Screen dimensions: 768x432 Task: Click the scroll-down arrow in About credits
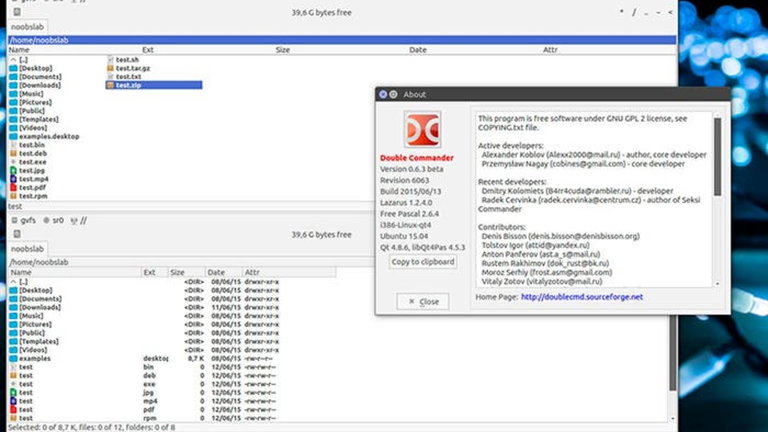tap(718, 284)
